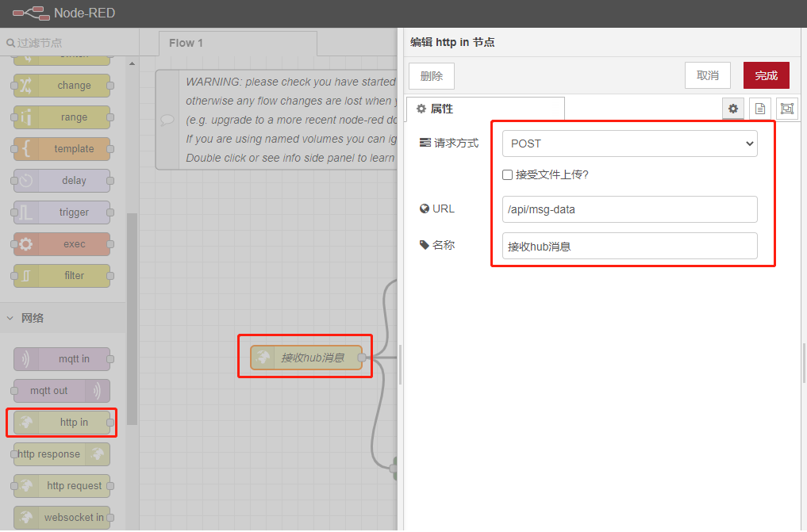Click the WARNING comment node text

(290, 120)
